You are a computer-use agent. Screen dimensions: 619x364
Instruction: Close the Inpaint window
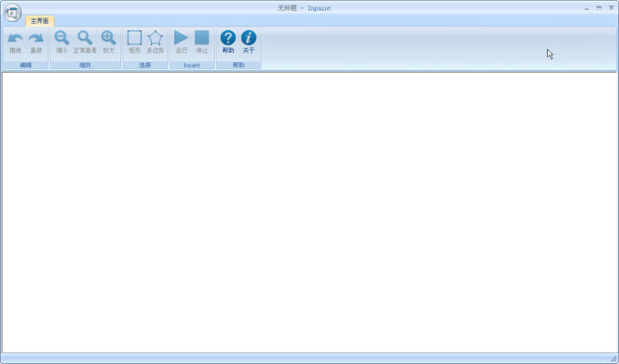click(611, 8)
